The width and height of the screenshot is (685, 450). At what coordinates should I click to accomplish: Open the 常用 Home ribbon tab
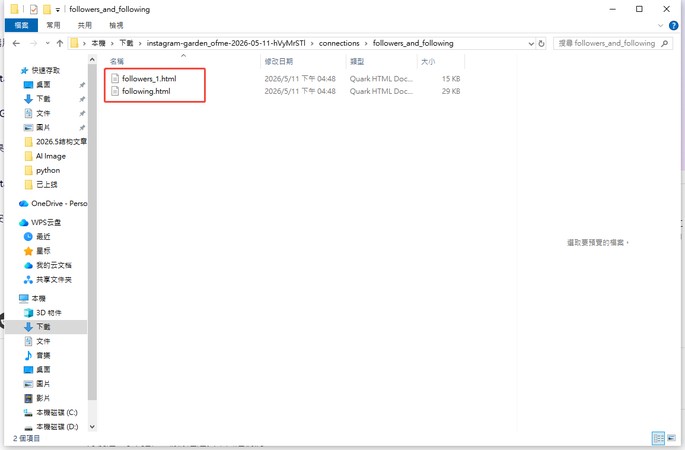coord(53,25)
